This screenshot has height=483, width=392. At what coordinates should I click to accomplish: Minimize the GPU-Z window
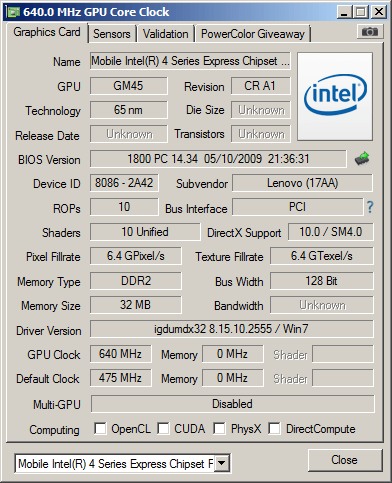pos(345,12)
